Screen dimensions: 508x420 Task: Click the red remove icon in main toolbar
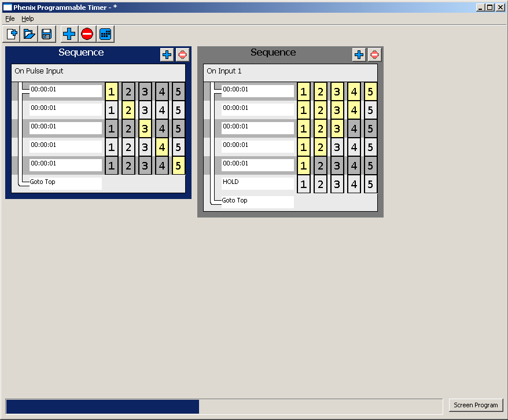click(87, 34)
